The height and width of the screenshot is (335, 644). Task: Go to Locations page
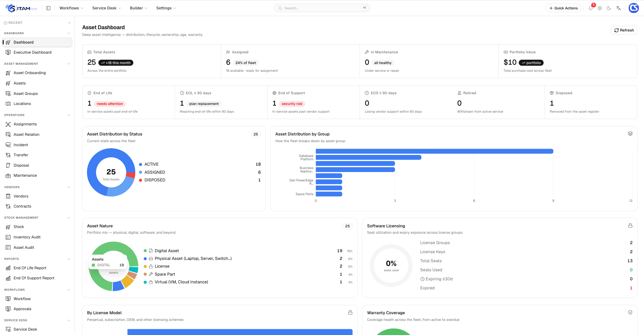[37, 104]
